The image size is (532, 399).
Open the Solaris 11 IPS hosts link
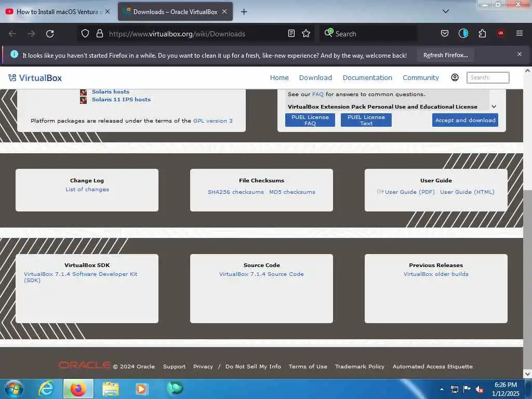[x=121, y=99]
